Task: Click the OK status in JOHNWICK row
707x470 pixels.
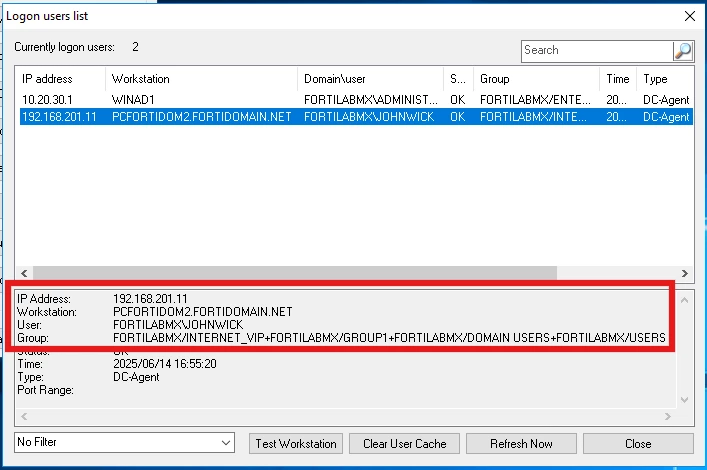Action: [x=457, y=117]
